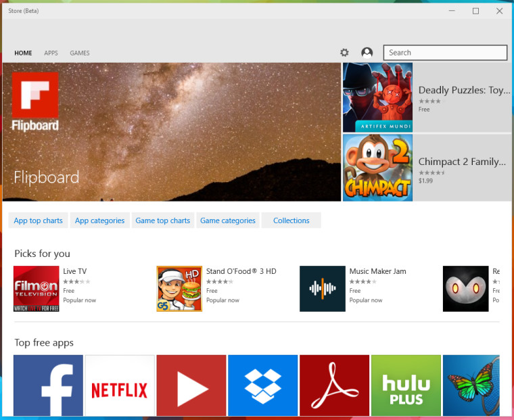Screen dimensions: 514x420
Task: Open Chimpact 2 game artwork
Action: [x=377, y=168]
